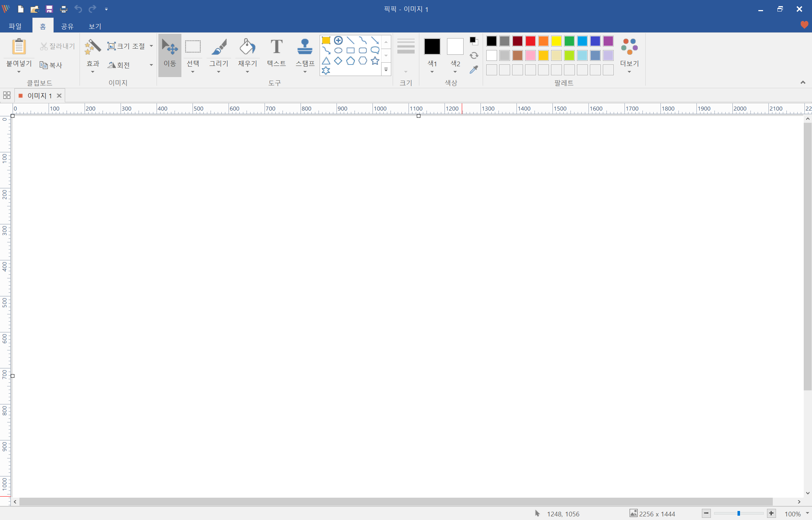
Task: Open the Resize dropdown arrow
Action: [151, 46]
